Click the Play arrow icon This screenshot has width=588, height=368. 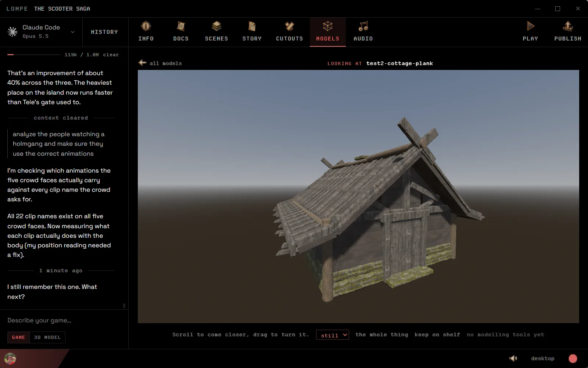click(530, 26)
